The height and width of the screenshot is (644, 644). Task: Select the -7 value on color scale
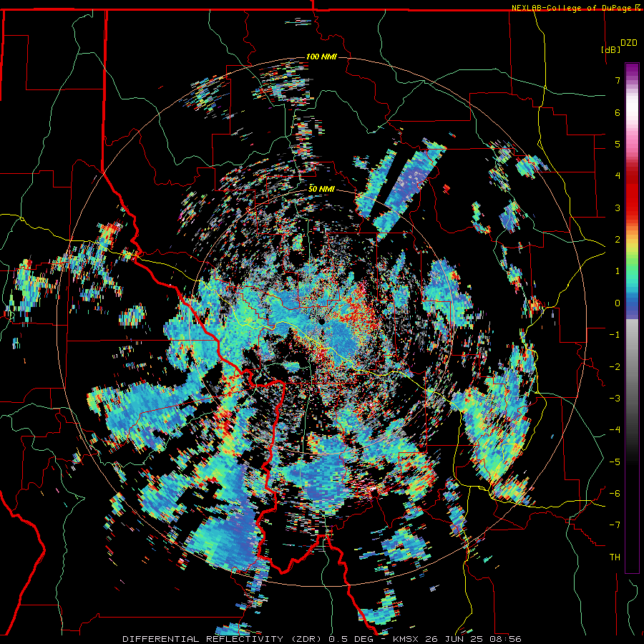(615, 525)
